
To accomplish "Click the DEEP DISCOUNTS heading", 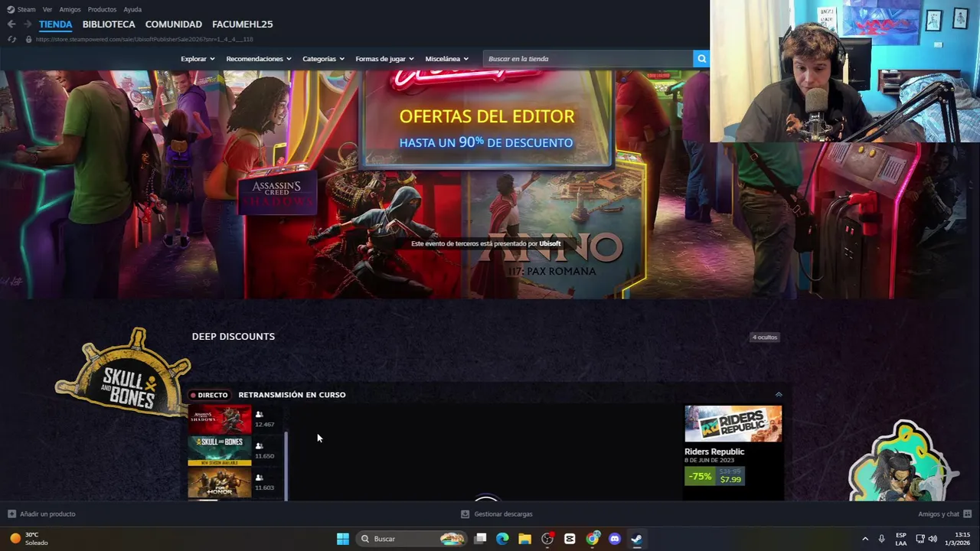I will click(234, 337).
